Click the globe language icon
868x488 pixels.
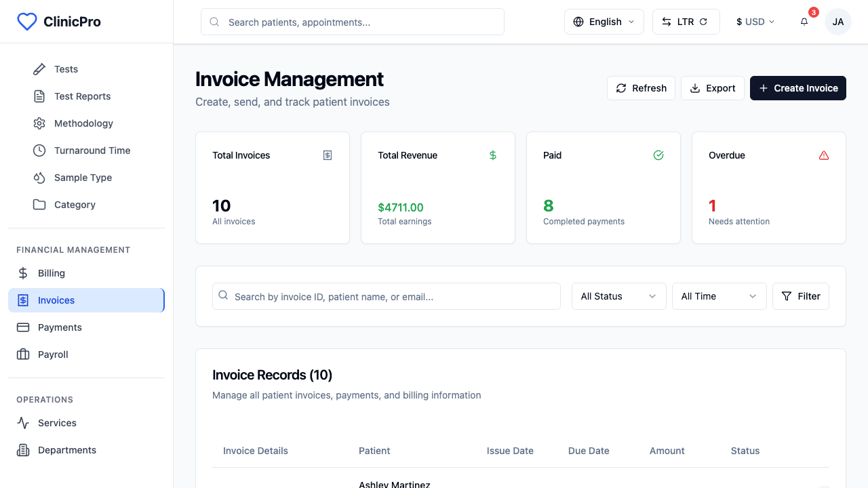[578, 22]
